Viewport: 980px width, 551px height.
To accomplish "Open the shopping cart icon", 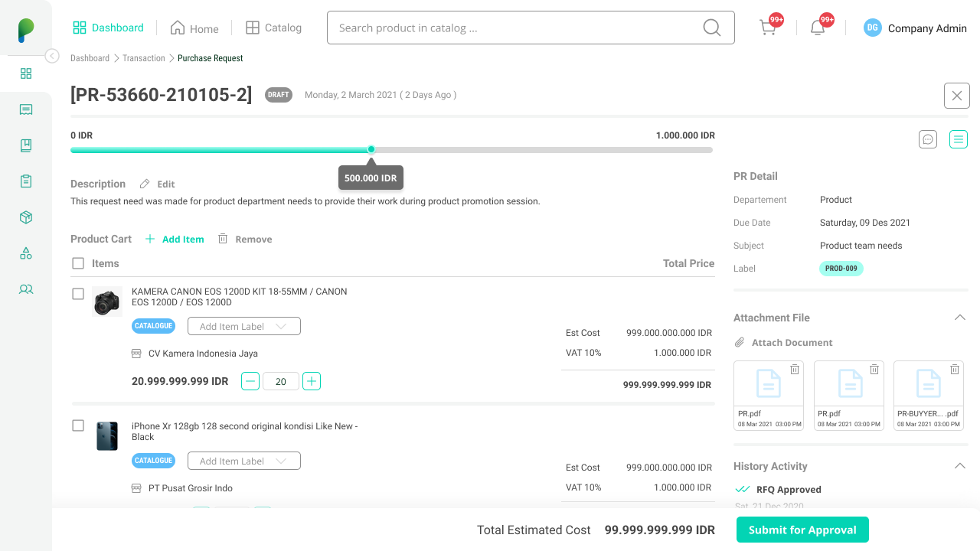I will (767, 28).
